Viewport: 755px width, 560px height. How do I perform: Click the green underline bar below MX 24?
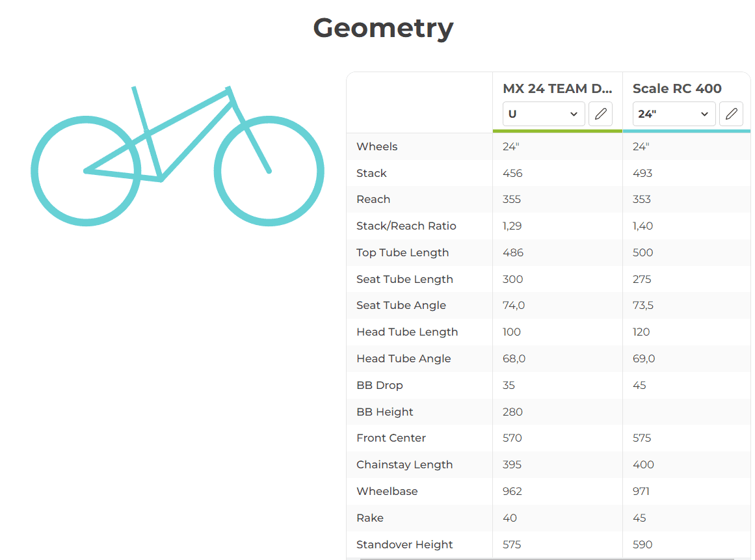point(557,131)
